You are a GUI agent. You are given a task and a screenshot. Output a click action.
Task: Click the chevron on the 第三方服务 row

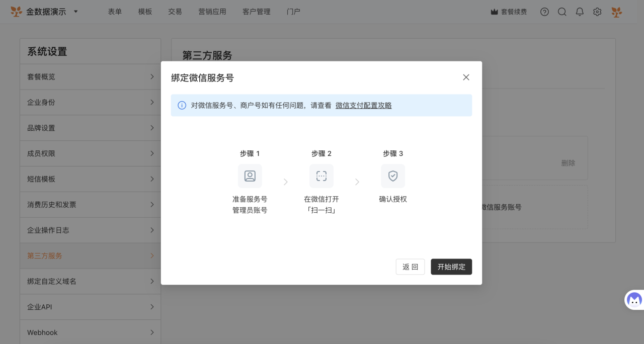pos(152,255)
